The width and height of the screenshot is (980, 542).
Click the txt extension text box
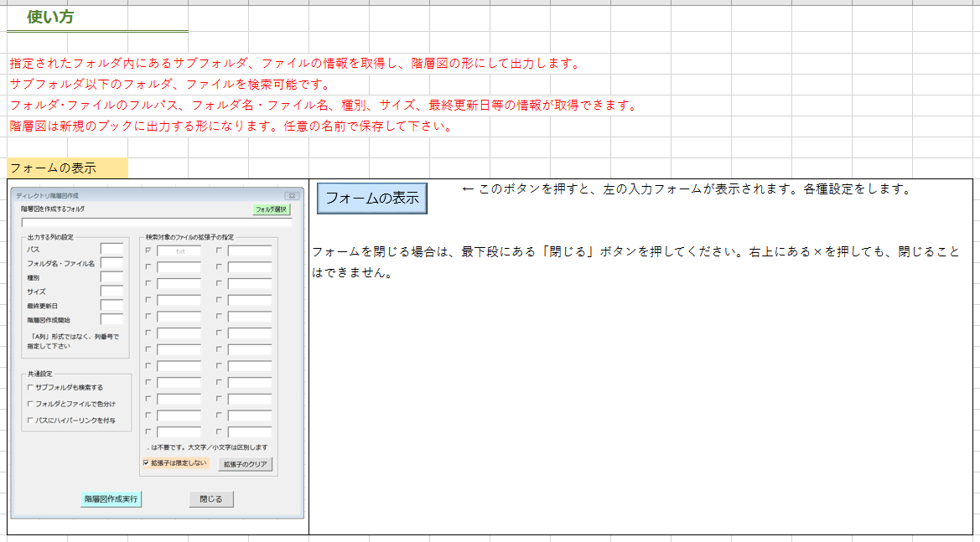click(181, 250)
